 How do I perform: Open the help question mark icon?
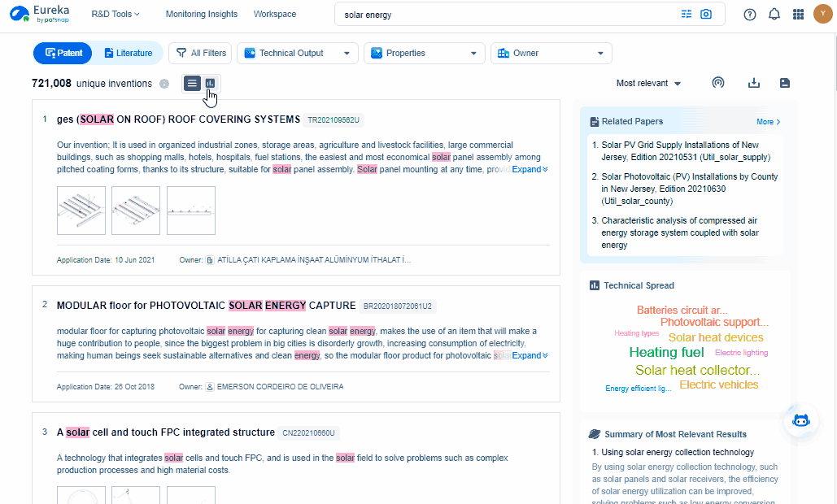[749, 15]
